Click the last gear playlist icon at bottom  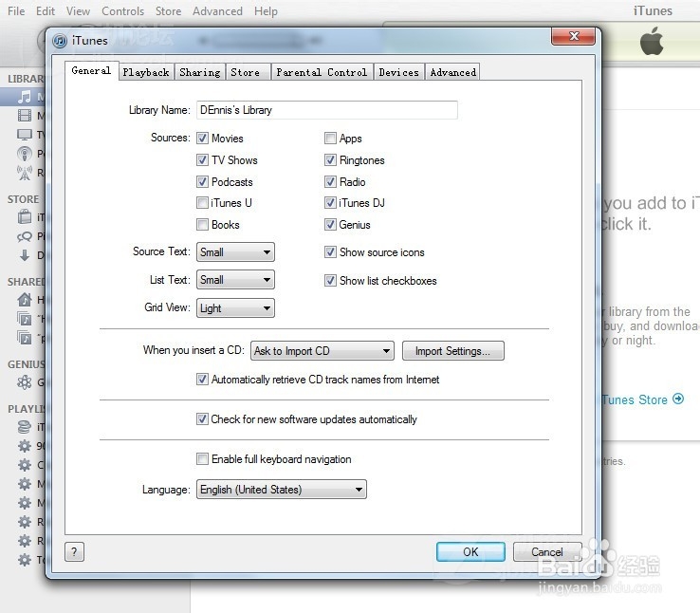(x=25, y=560)
